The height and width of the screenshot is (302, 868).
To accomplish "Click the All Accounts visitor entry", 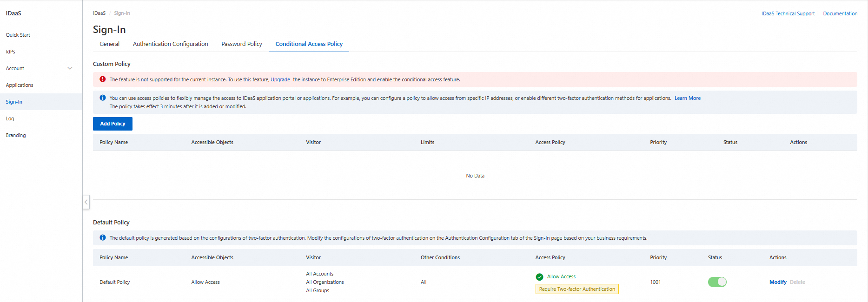I will [x=320, y=274].
